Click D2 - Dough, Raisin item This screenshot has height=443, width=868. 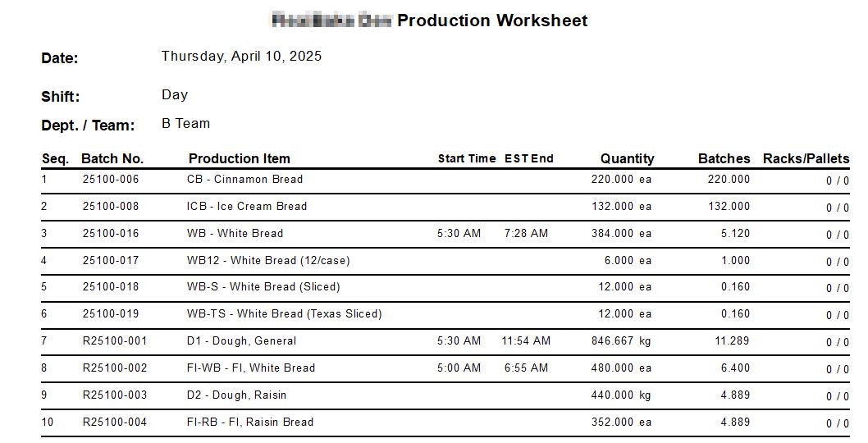tap(237, 395)
